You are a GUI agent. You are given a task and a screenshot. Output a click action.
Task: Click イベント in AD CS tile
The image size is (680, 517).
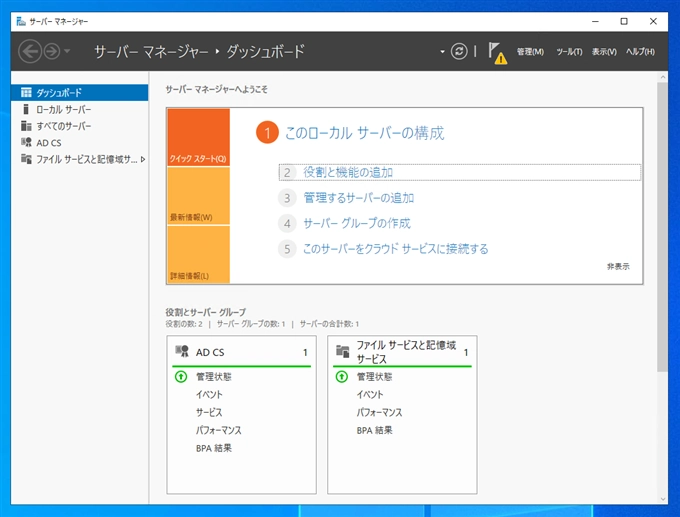tap(209, 394)
